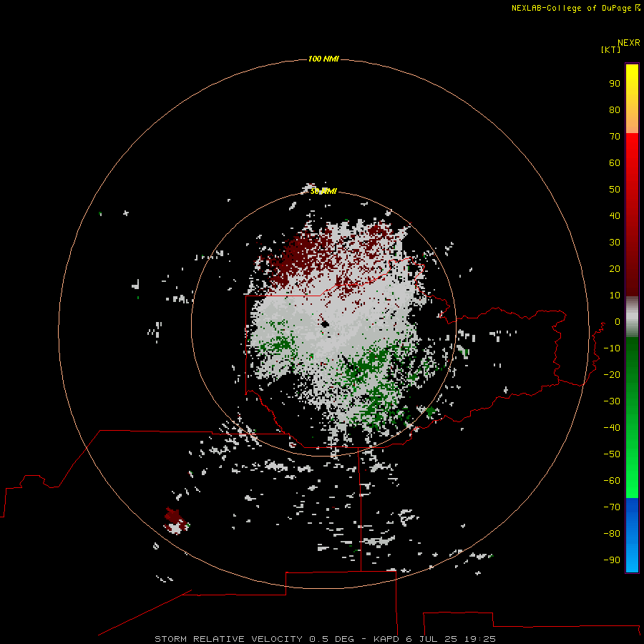Click the 100 NMI range ring label
Screen dimensions: 644x644
click(323, 59)
